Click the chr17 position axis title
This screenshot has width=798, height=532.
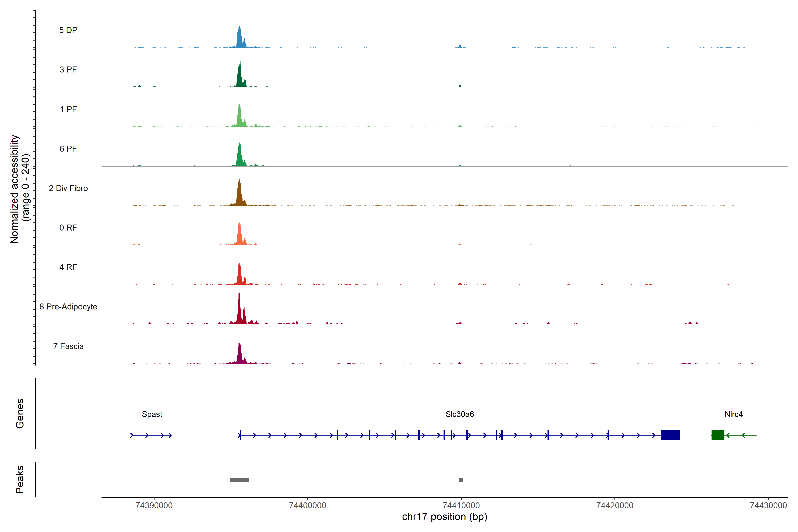pyautogui.click(x=444, y=517)
